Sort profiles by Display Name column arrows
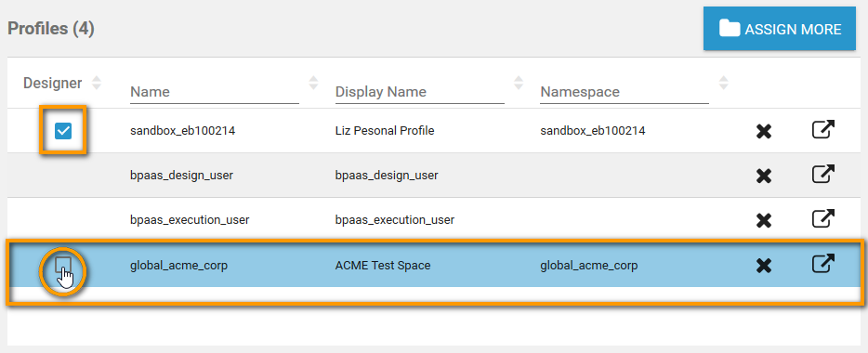This screenshot has width=868, height=353. point(519,83)
